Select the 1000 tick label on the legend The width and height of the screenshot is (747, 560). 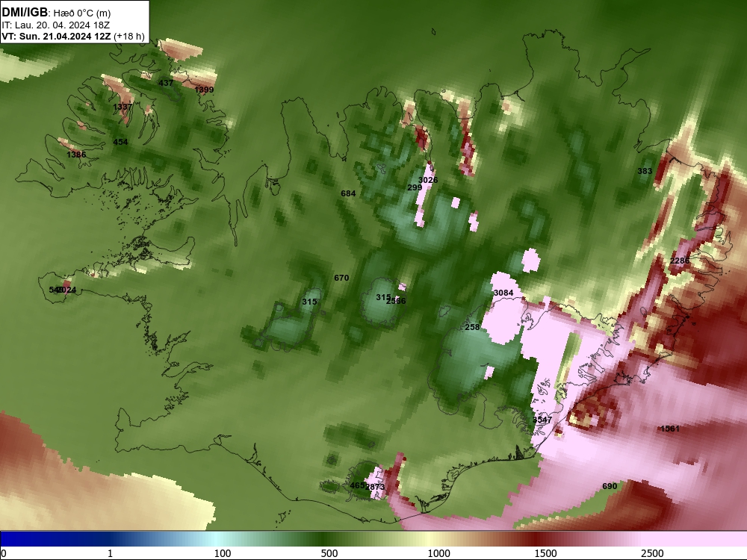438,553
